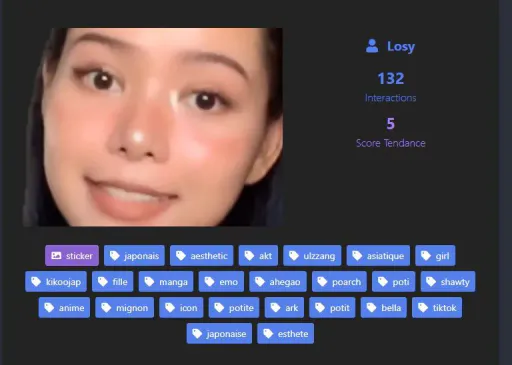Choose the emo tag
Screen dimensions: 512x365
pyautogui.click(x=221, y=282)
